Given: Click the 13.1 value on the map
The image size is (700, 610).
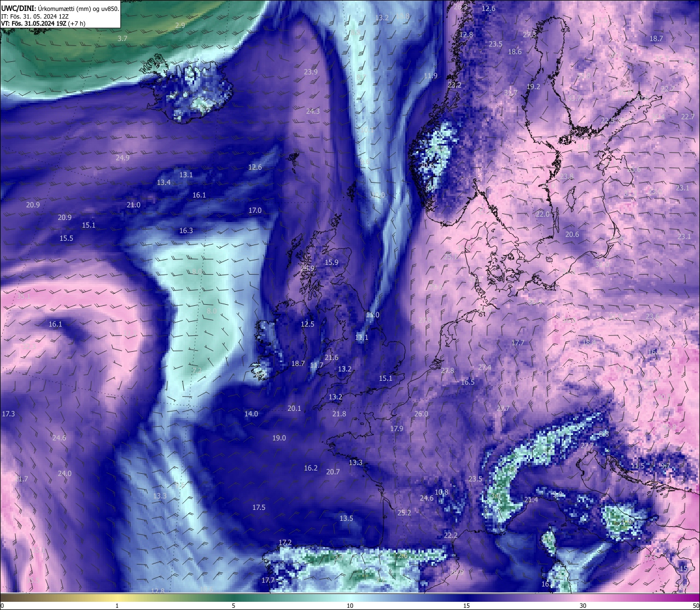Looking at the screenshot, I should point(186,175).
